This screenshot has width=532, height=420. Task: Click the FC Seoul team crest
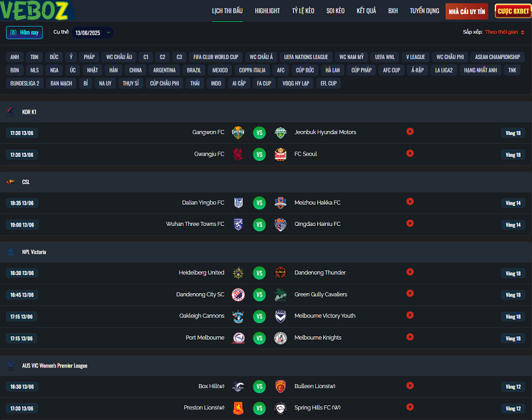[x=281, y=154]
